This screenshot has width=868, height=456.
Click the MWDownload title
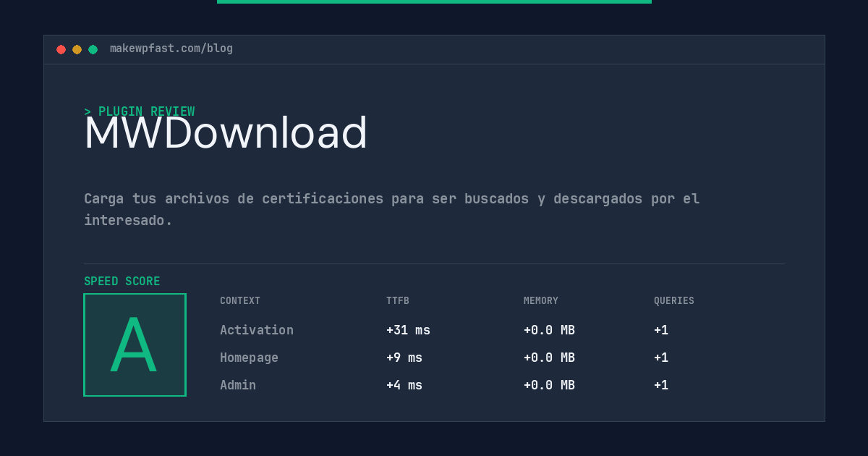(226, 133)
